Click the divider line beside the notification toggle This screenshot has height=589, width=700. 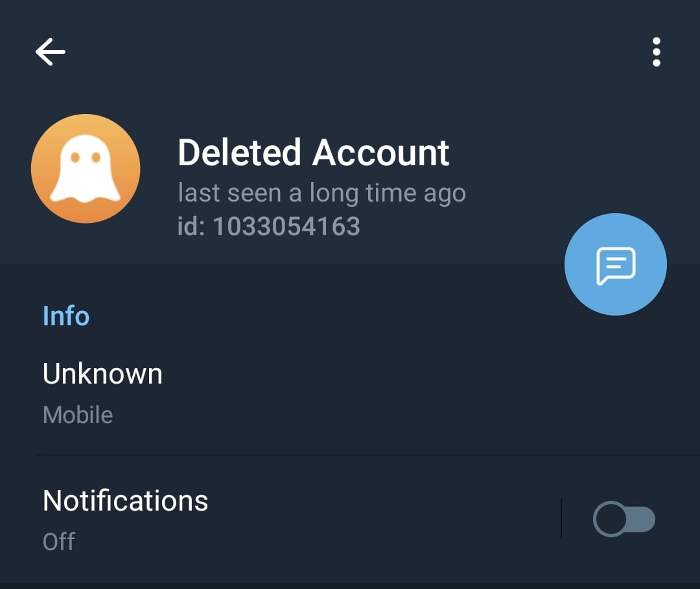coord(561,518)
